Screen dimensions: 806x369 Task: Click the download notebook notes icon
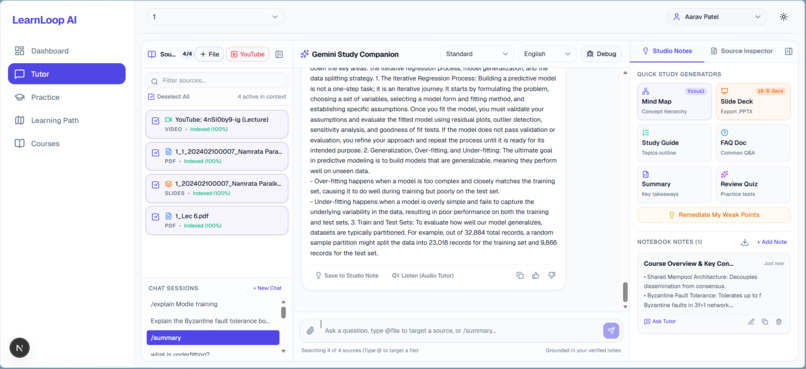coord(745,242)
